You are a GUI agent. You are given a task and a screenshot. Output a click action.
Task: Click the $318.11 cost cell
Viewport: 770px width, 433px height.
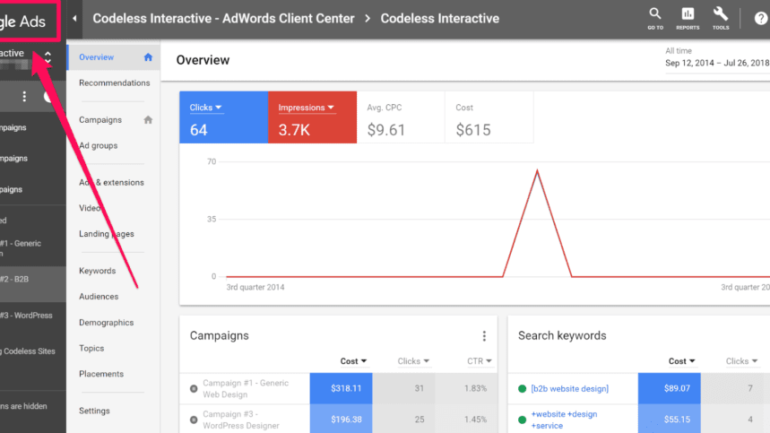pyautogui.click(x=341, y=388)
